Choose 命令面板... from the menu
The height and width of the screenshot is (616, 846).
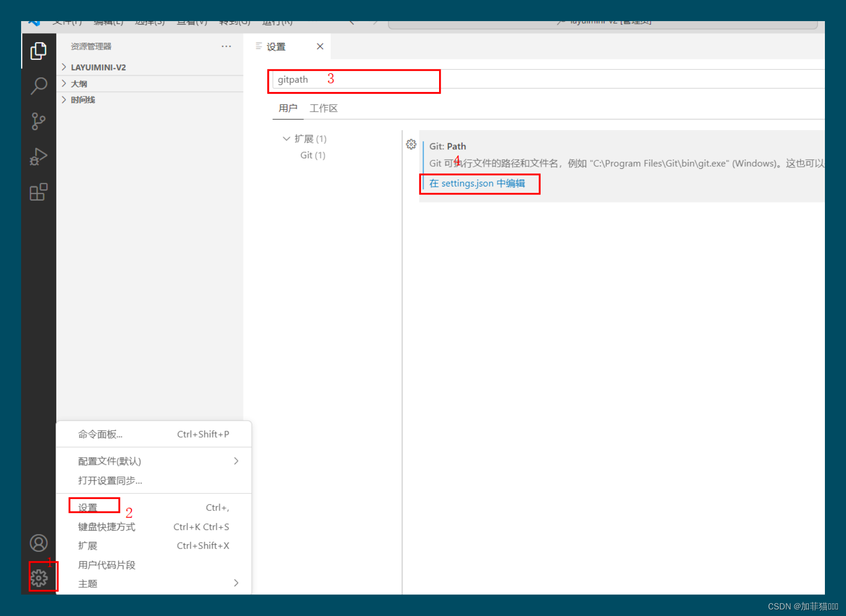pos(154,434)
